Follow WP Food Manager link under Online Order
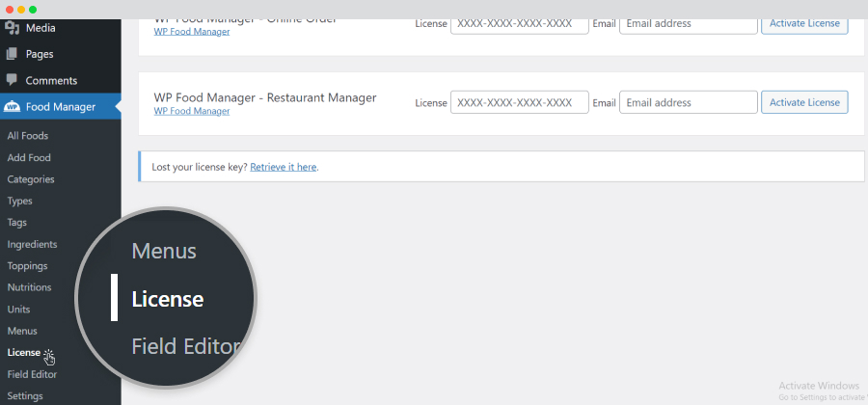This screenshot has height=405, width=868. coord(192,32)
